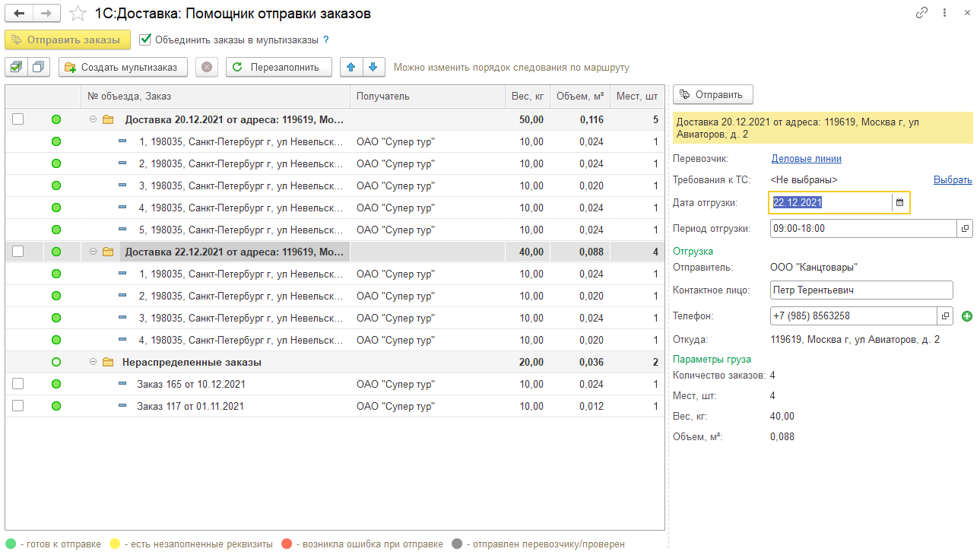Move selected order down in route

(x=373, y=67)
